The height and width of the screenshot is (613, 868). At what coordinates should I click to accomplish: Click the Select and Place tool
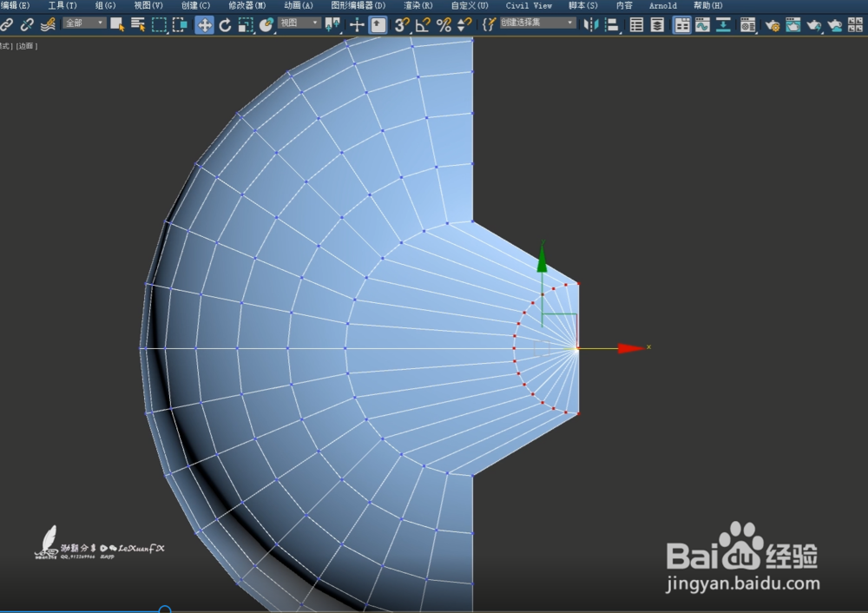tap(266, 24)
